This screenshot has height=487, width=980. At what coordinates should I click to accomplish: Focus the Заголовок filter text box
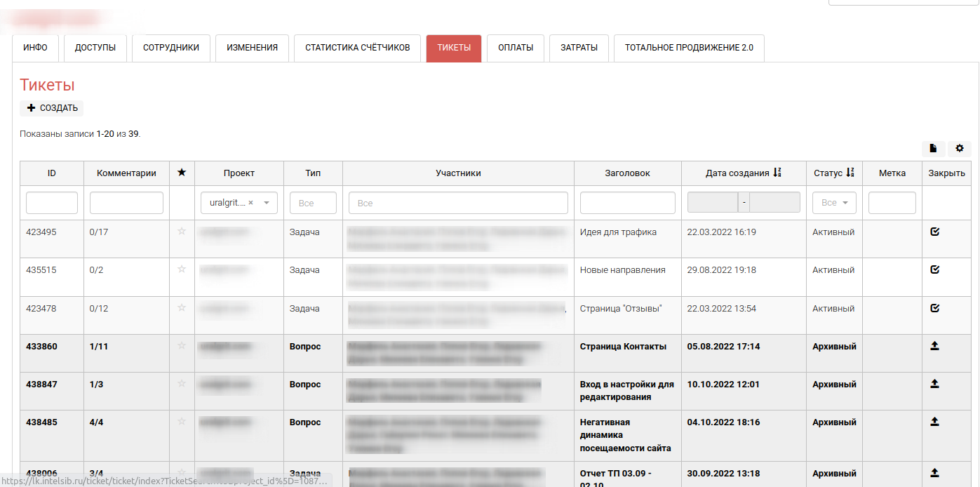tap(627, 203)
